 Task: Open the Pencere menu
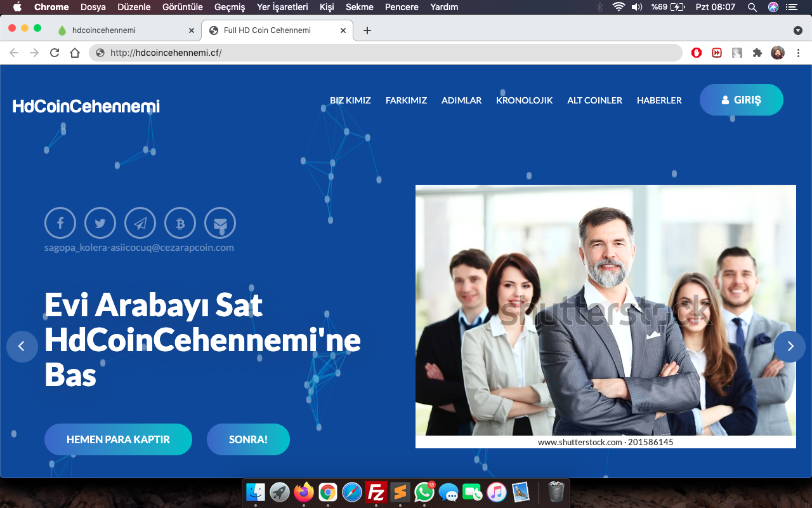click(x=402, y=7)
